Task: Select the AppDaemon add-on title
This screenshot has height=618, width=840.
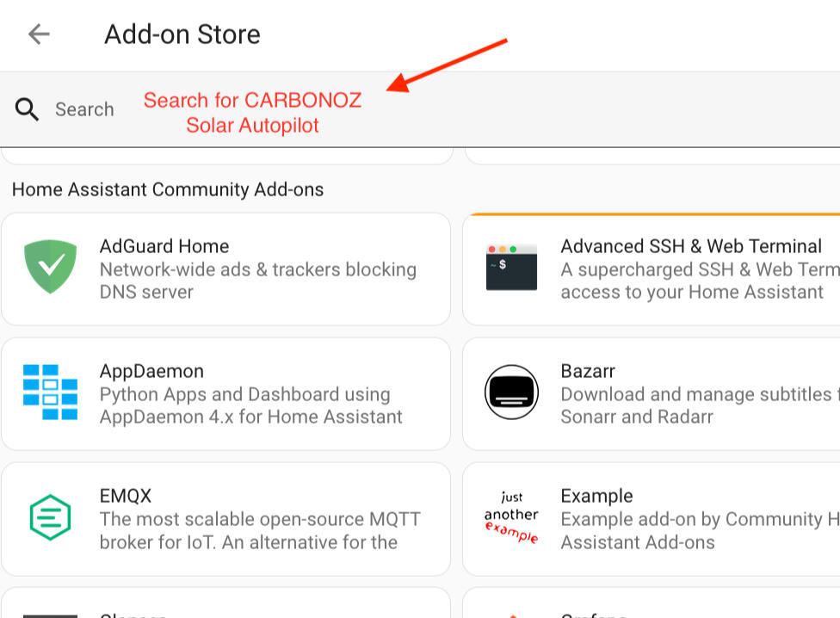Action: (151, 371)
